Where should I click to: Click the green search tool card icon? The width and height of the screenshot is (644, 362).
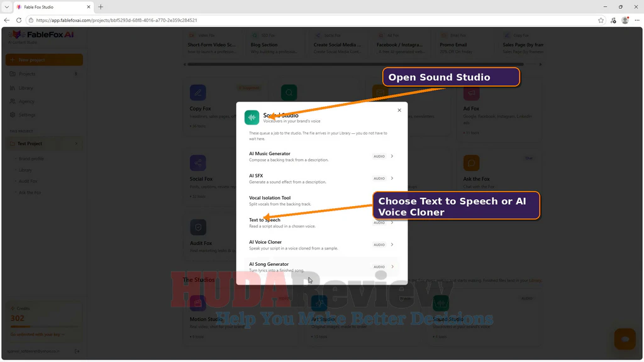(x=289, y=92)
